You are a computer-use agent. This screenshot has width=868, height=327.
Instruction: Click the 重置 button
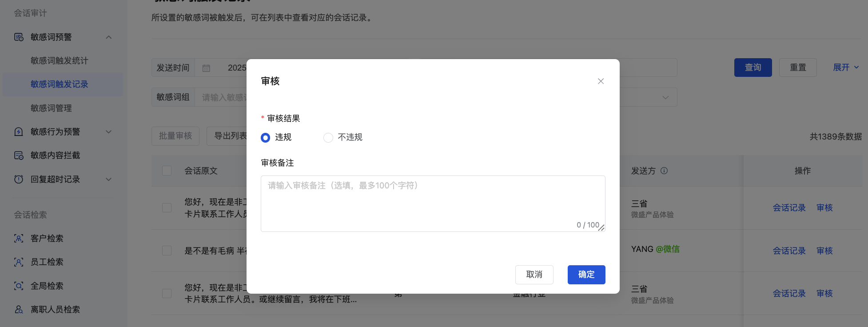(798, 68)
